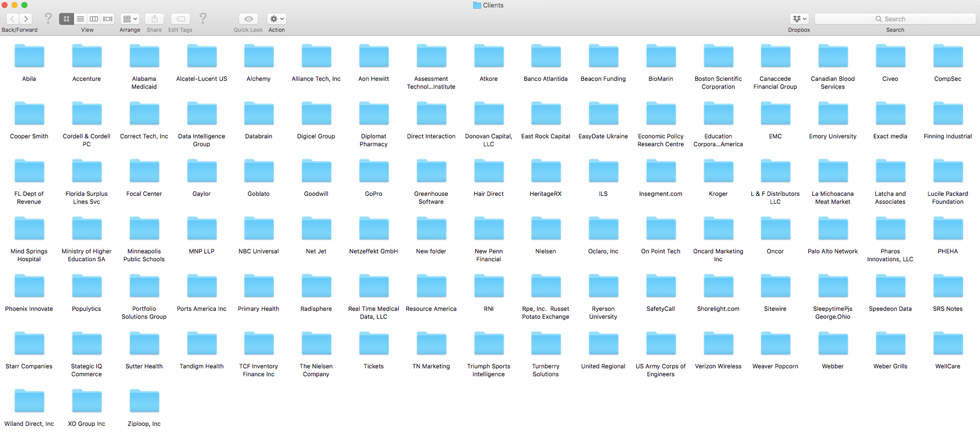Click in the Search field
The image size is (980, 433).
(895, 19)
